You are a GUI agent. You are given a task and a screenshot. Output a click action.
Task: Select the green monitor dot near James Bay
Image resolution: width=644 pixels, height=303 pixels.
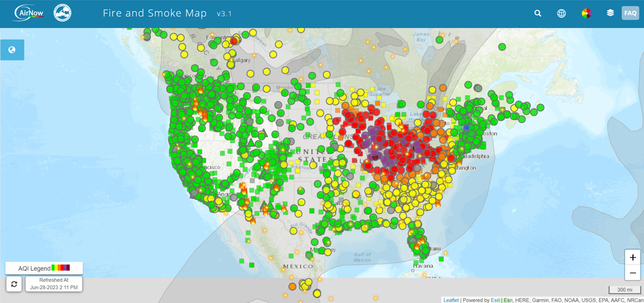(x=439, y=40)
